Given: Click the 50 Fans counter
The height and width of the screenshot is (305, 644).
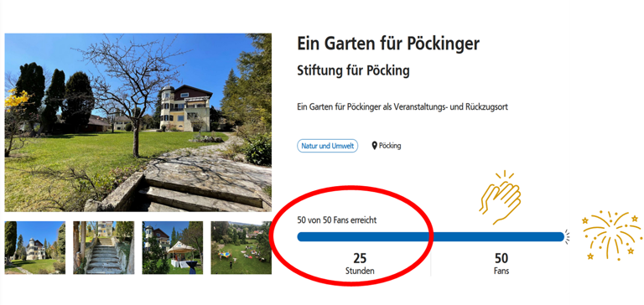Looking at the screenshot, I should (x=501, y=264).
